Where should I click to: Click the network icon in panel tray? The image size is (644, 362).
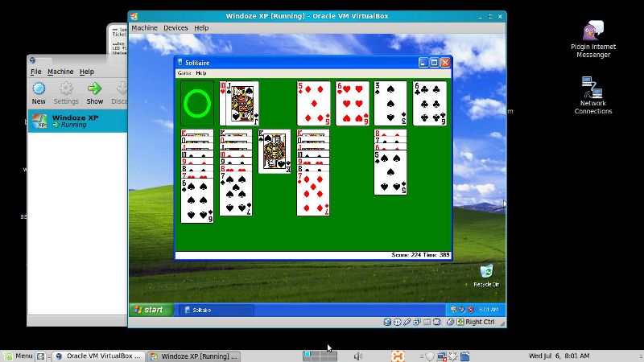441,356
